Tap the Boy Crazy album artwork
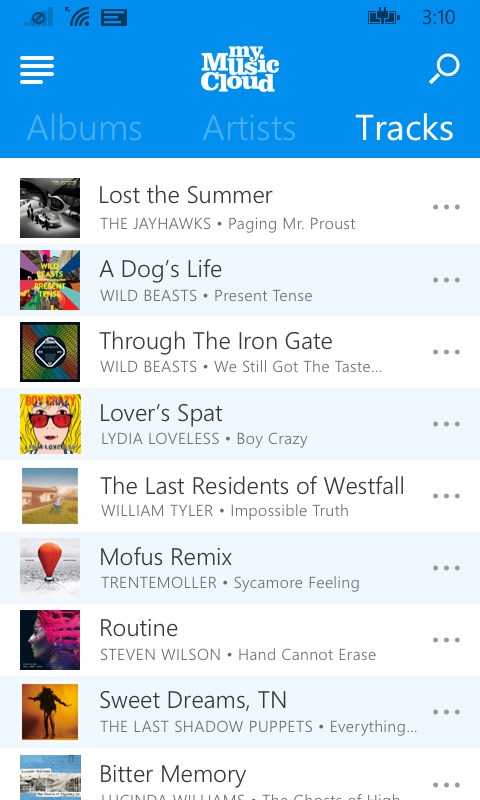The width and height of the screenshot is (480, 800). (x=50, y=424)
